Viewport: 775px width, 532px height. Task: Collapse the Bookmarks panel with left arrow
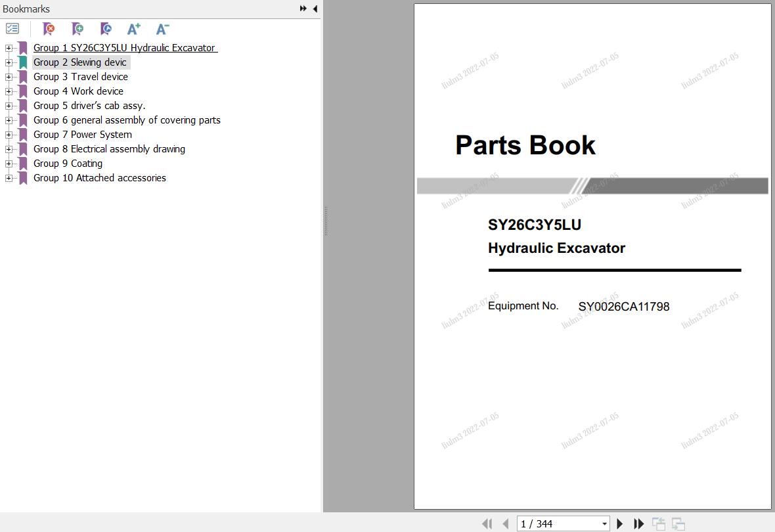(x=315, y=9)
